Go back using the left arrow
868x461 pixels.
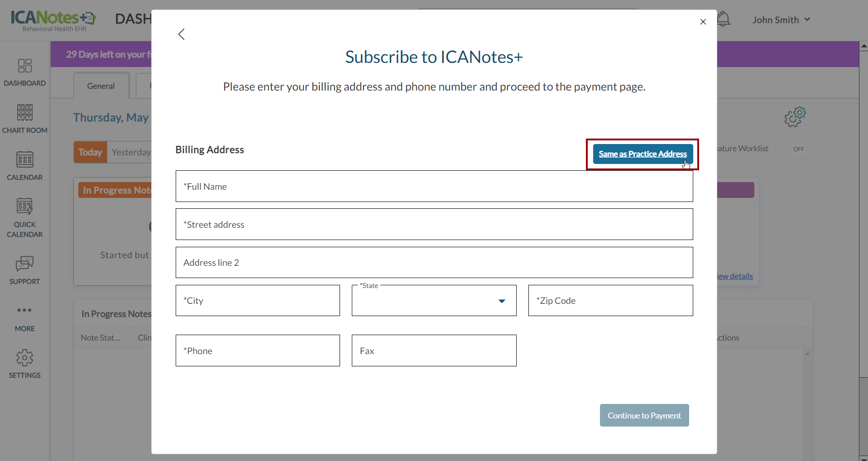182,34
